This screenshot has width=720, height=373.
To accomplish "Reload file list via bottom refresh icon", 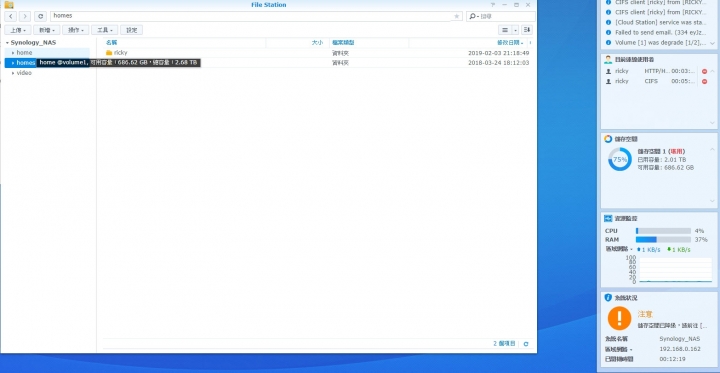I will (x=526, y=344).
